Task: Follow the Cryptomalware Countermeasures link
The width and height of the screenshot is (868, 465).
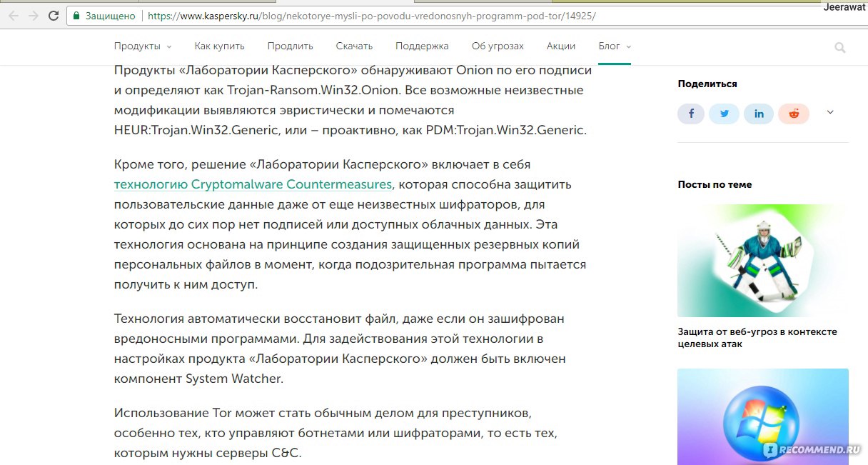Action: coord(253,184)
